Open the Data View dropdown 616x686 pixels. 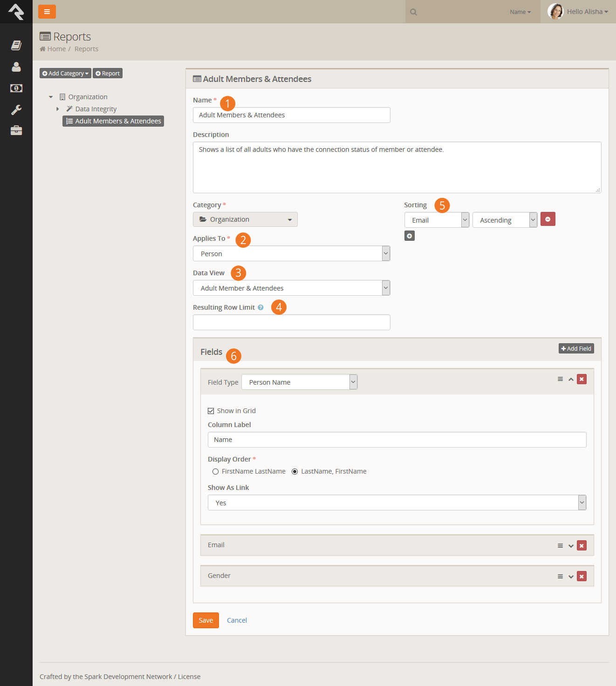[291, 288]
